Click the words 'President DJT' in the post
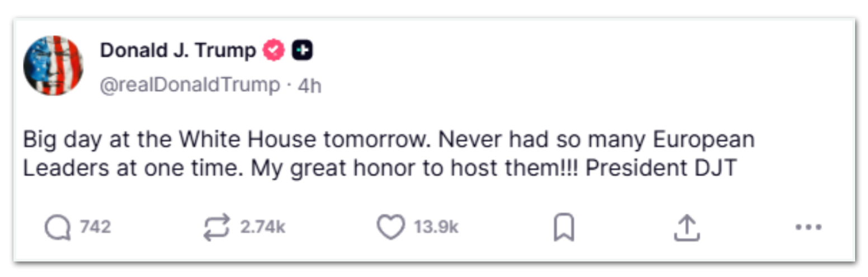 point(662,168)
